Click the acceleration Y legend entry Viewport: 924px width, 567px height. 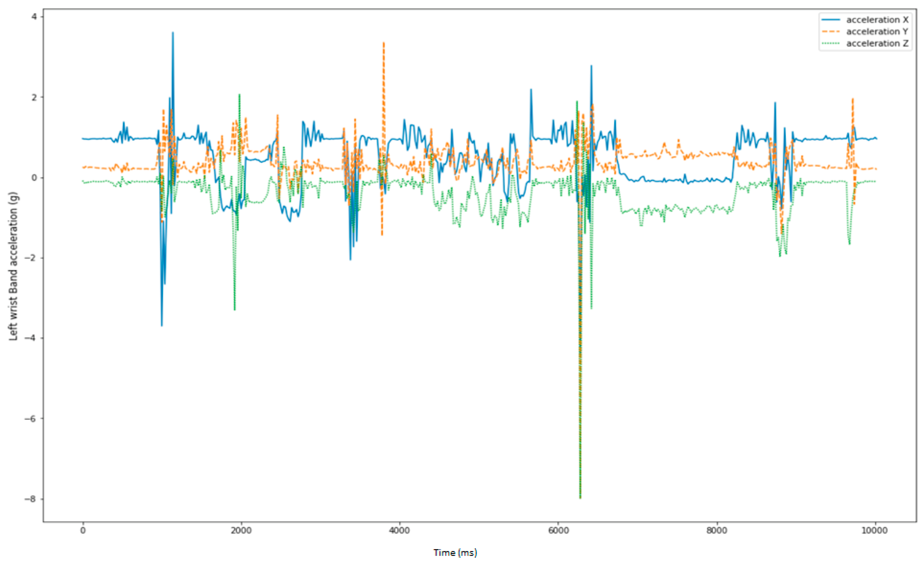click(x=877, y=31)
